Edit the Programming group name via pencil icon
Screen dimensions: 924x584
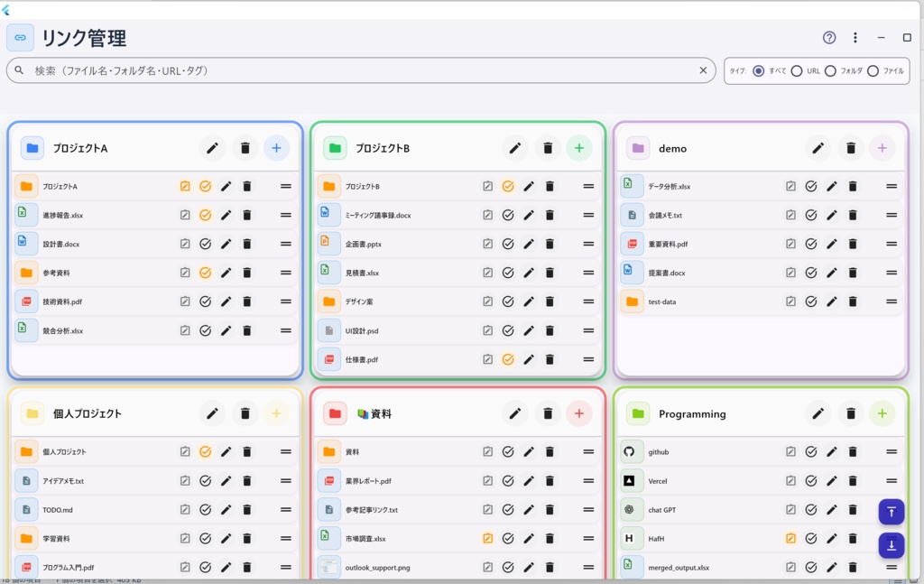[x=818, y=413]
